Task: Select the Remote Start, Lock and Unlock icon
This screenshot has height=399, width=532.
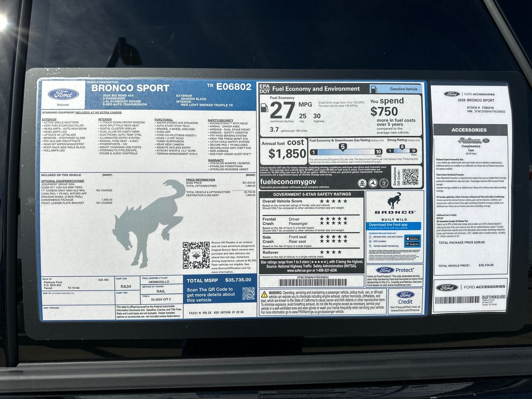Action: [370, 236]
